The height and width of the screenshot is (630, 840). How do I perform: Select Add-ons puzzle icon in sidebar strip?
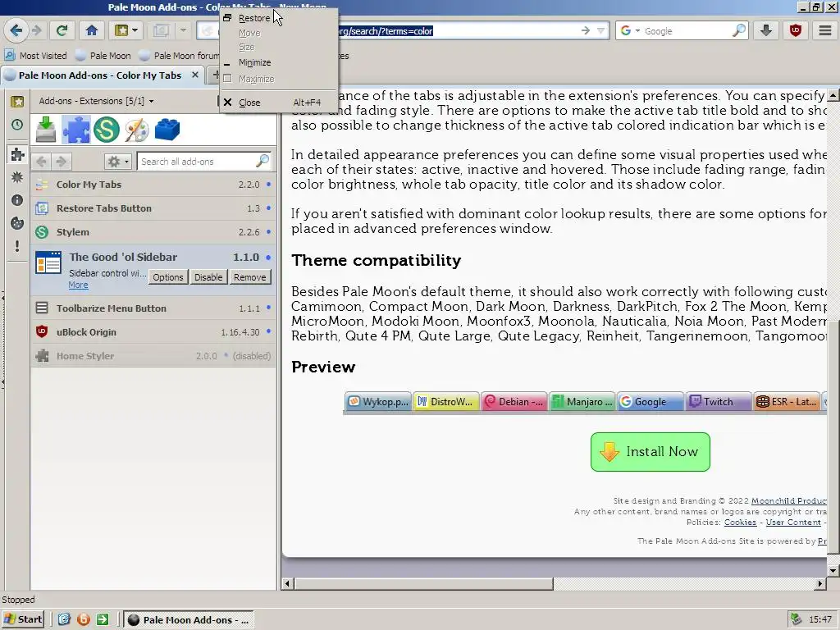coord(17,154)
